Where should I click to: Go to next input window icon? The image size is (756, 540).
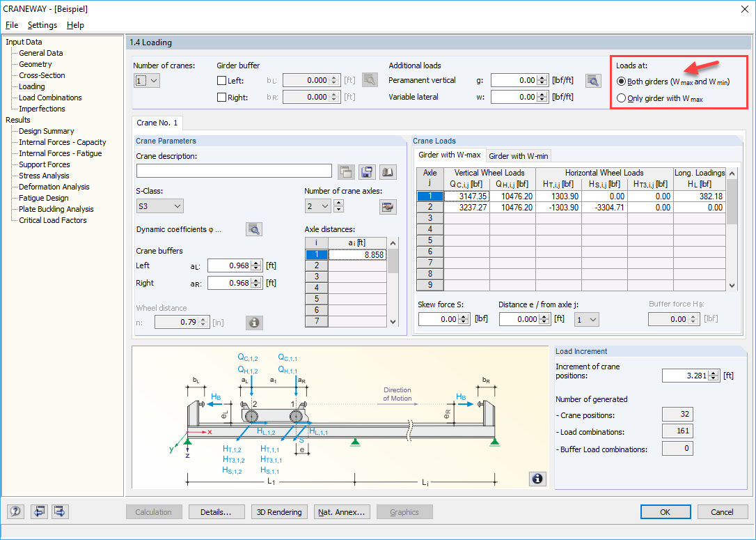point(60,511)
